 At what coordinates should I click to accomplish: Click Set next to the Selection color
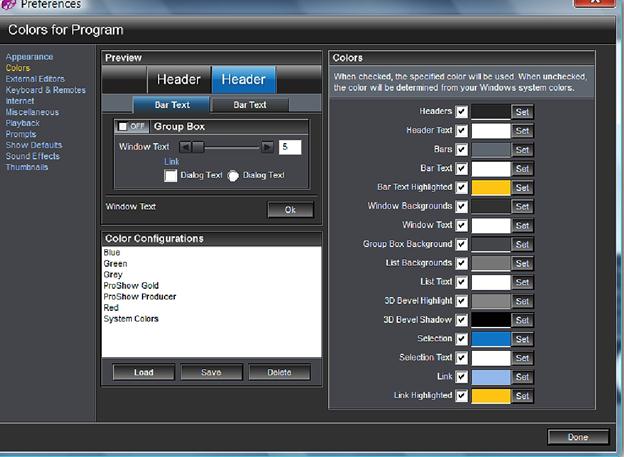pyautogui.click(x=522, y=339)
